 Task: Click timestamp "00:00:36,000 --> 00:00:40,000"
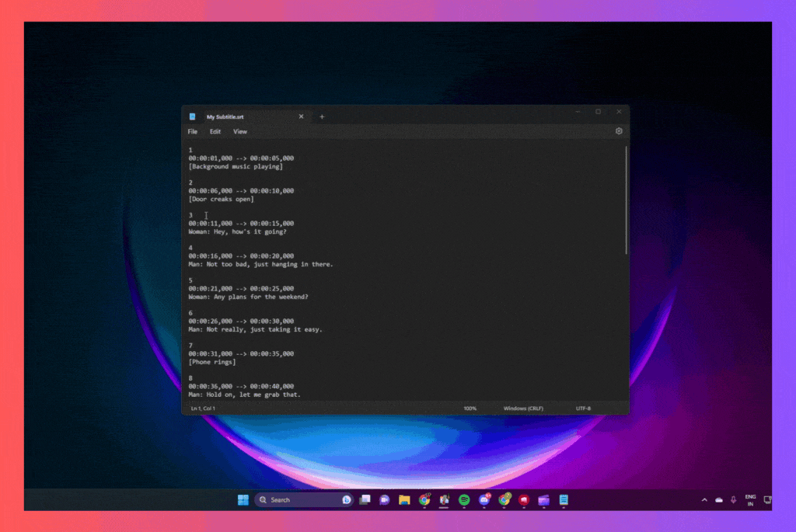[241, 387]
